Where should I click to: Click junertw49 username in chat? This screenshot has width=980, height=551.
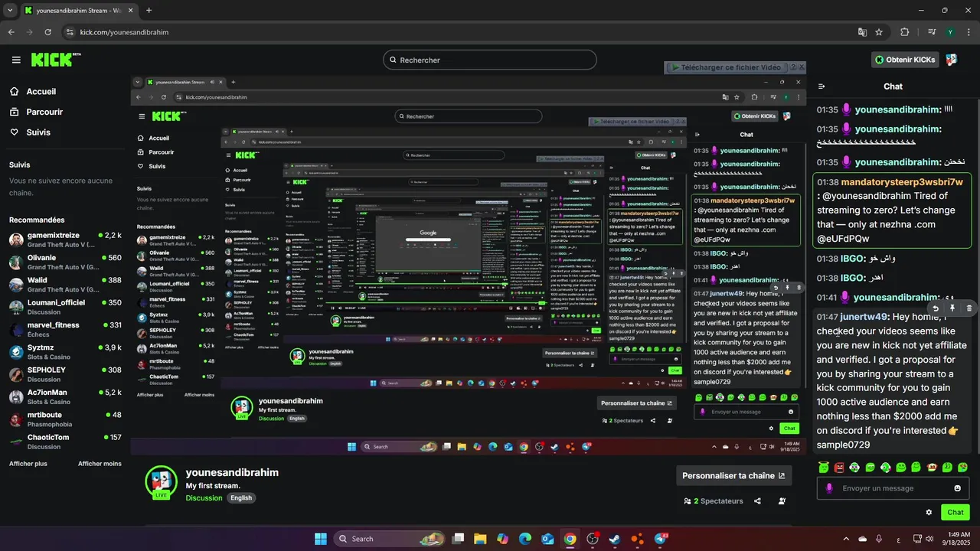point(864,317)
